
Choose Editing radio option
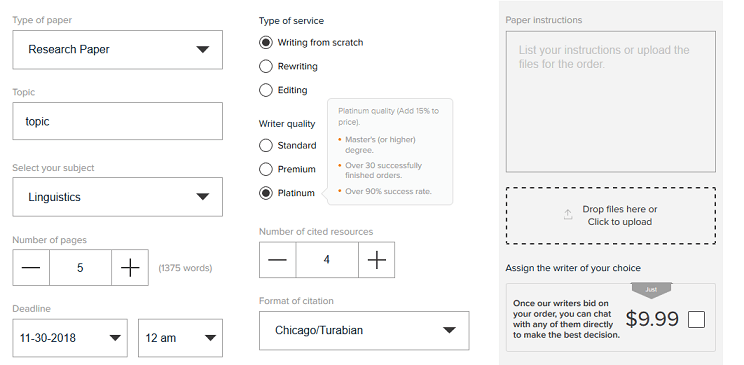[x=266, y=90]
